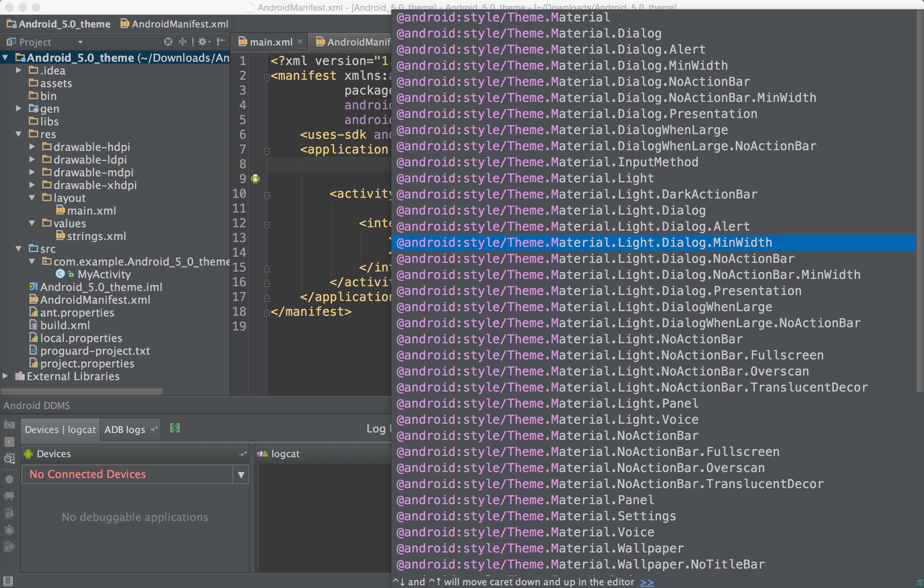
Task: Open the Project panel gear settings
Action: point(203,42)
